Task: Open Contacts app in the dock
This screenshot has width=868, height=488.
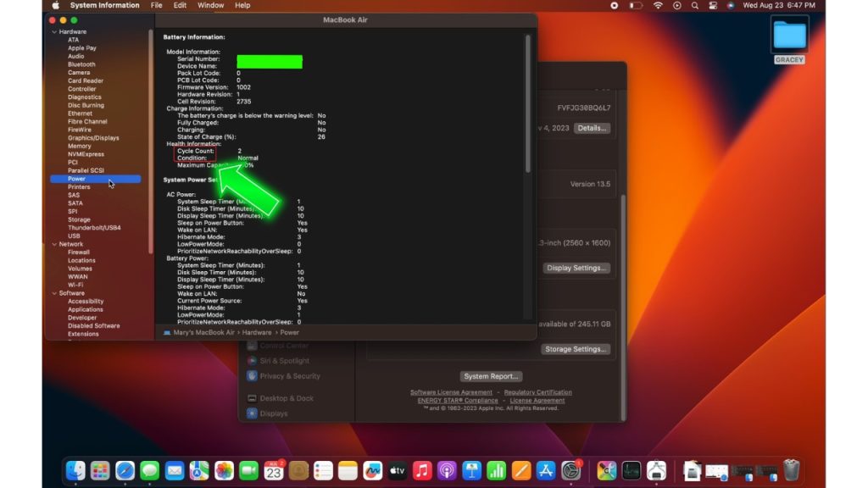Action: click(x=298, y=471)
